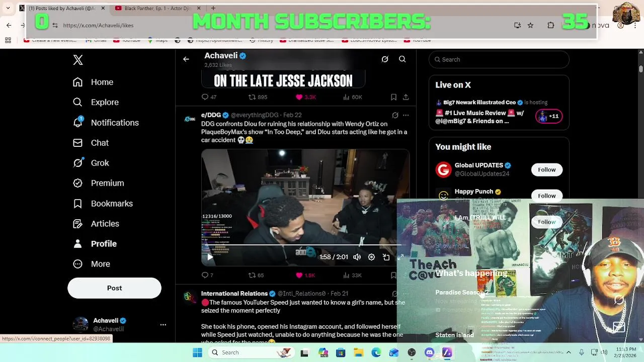Click Grok icon in the profile header
The image size is (644, 362).
coord(385,59)
